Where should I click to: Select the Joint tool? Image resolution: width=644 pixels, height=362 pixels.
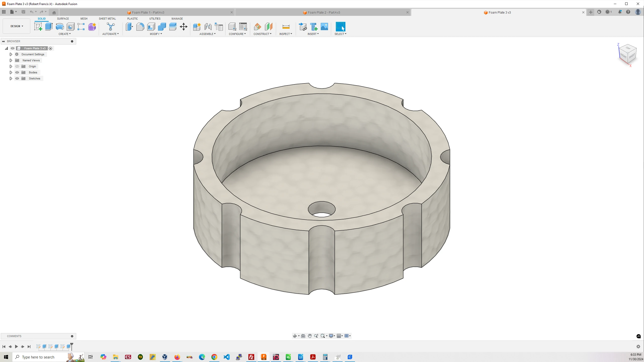[208, 27]
